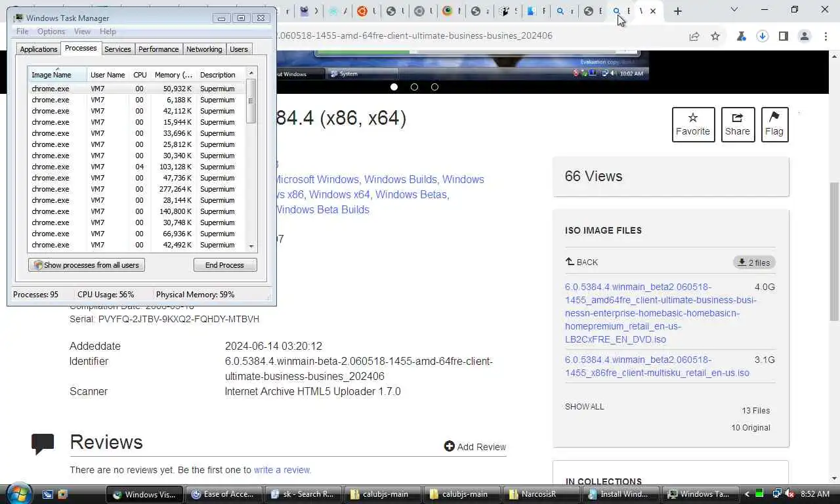Open the File menu in Task Manager
Screen dimensions: 840x504
22,31
